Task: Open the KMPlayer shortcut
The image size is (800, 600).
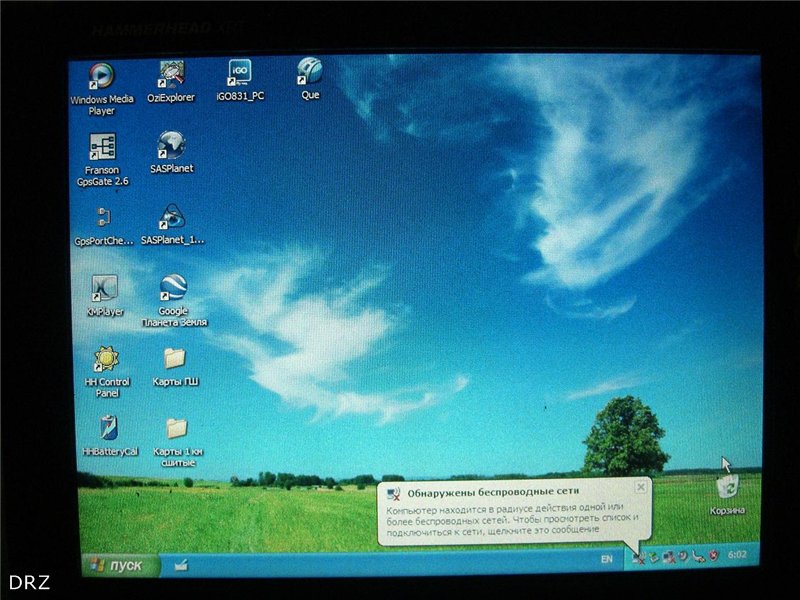Action: (105, 295)
